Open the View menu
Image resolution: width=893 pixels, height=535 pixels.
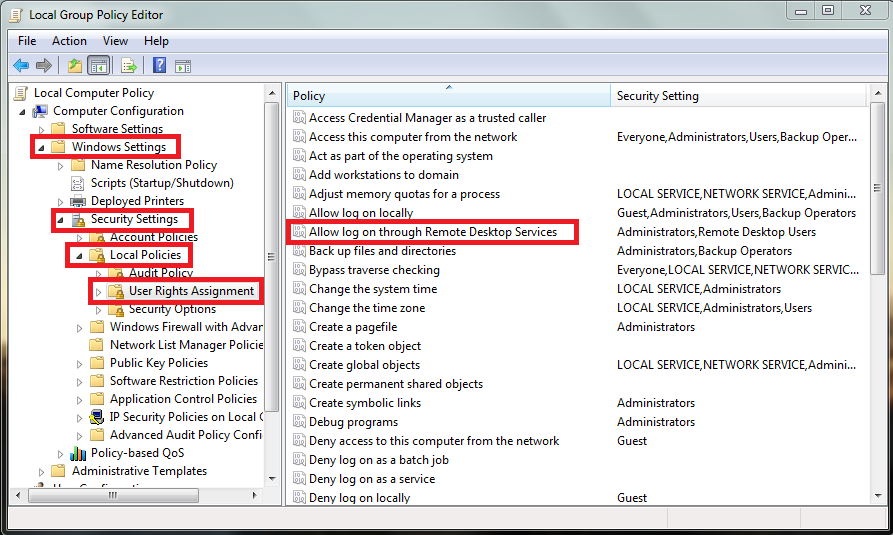point(115,41)
